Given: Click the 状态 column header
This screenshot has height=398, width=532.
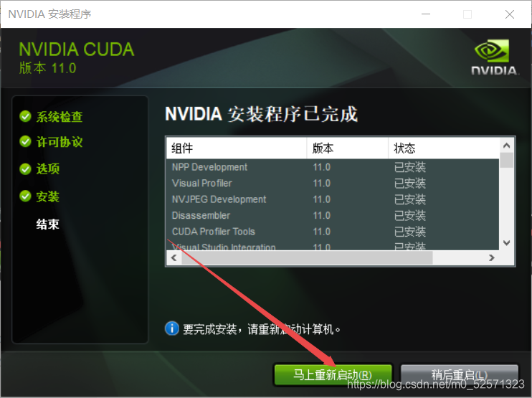Looking at the screenshot, I should 444,148.
